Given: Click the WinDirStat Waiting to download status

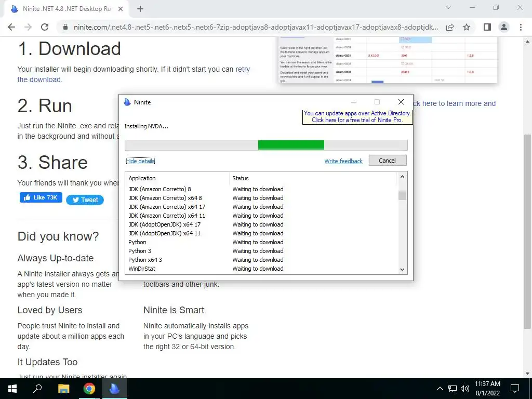Looking at the screenshot, I should pyautogui.click(x=258, y=269).
